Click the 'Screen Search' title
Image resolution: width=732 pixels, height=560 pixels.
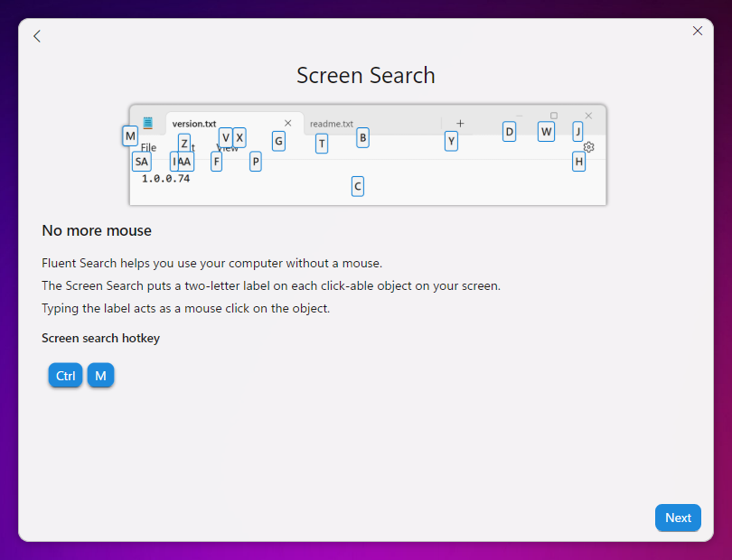point(365,75)
